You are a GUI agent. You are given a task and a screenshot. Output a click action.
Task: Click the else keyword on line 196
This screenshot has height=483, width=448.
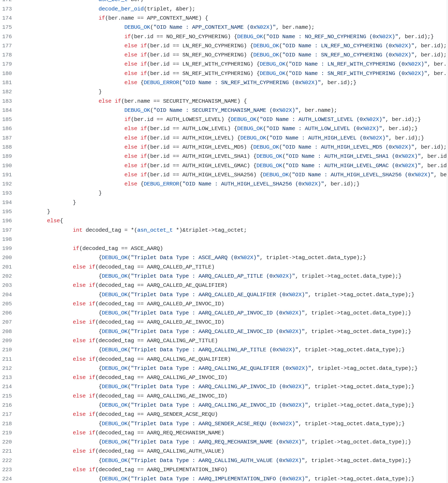53,221
